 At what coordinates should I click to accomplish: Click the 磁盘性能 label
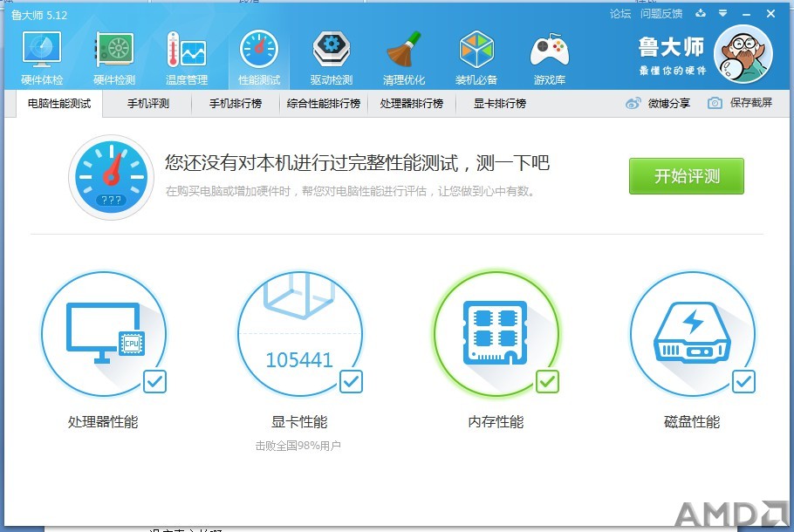692,421
